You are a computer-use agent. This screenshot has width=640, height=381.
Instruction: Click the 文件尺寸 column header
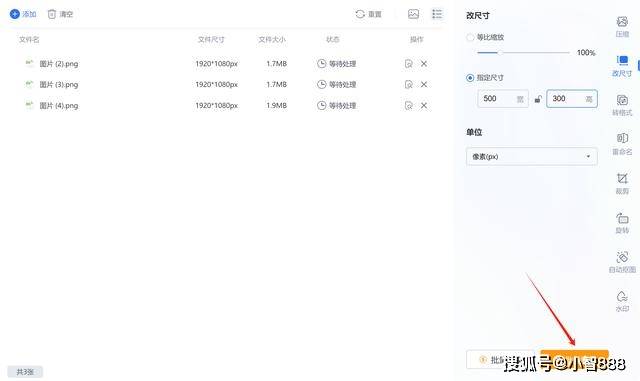coord(211,40)
